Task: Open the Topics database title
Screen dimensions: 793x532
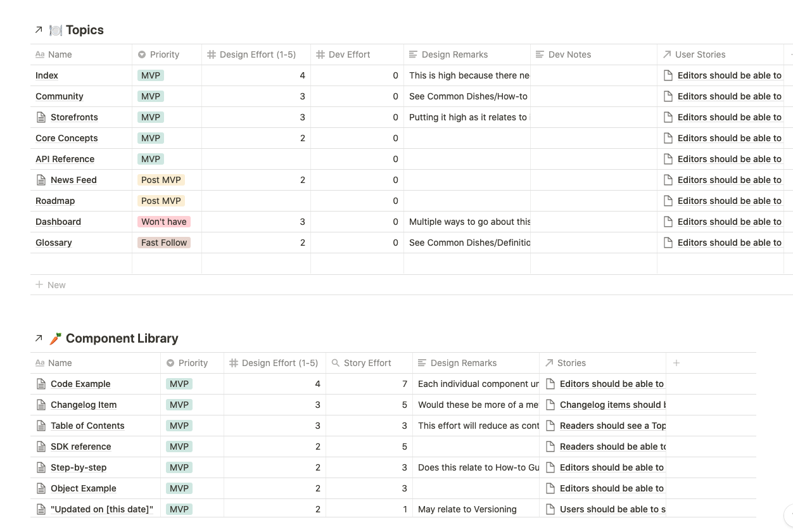Action: [x=85, y=30]
